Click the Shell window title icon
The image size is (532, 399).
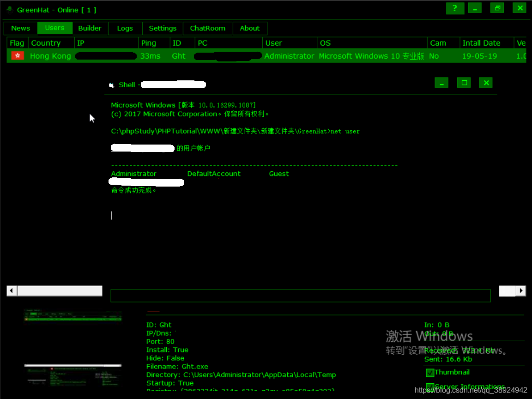pos(111,85)
